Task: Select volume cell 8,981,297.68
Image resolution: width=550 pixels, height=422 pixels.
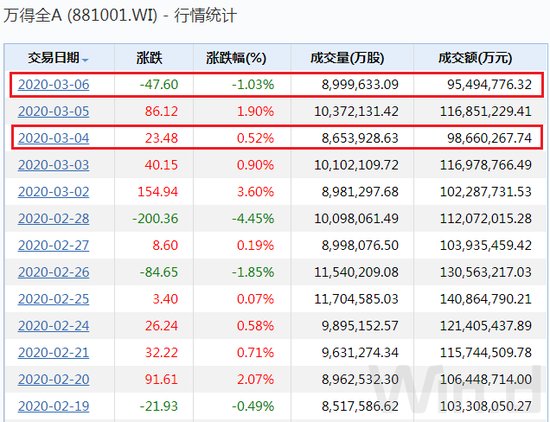Action: click(x=360, y=192)
